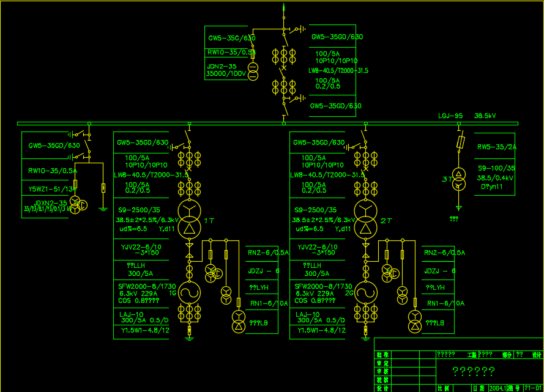Click the ?1-01 drawing number

pos(533,388)
